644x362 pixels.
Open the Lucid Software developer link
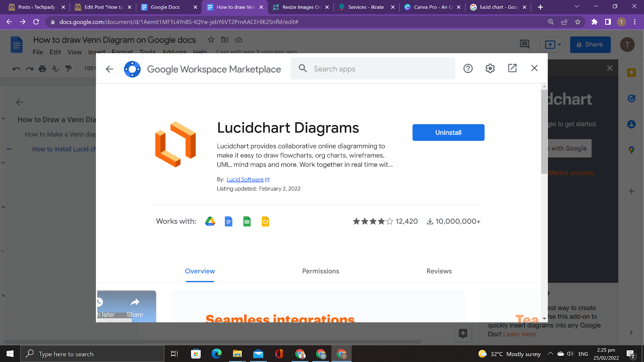[245, 179]
